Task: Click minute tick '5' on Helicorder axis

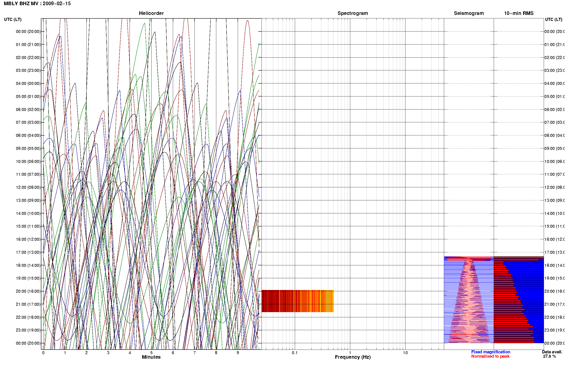Action: (151, 353)
